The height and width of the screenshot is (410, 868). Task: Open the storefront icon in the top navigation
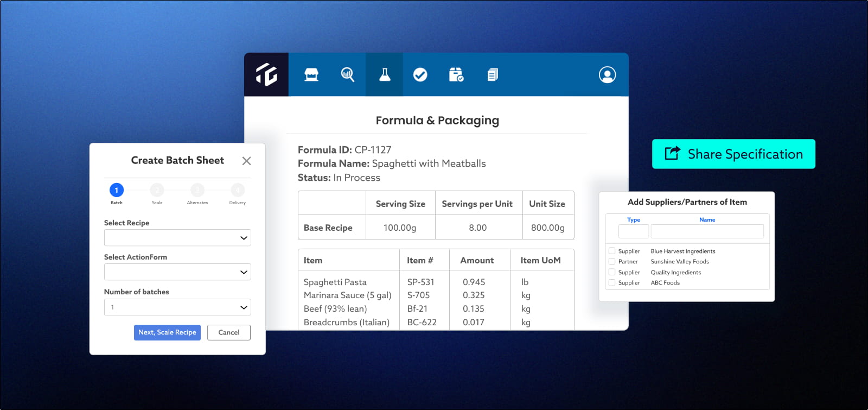pyautogui.click(x=311, y=74)
